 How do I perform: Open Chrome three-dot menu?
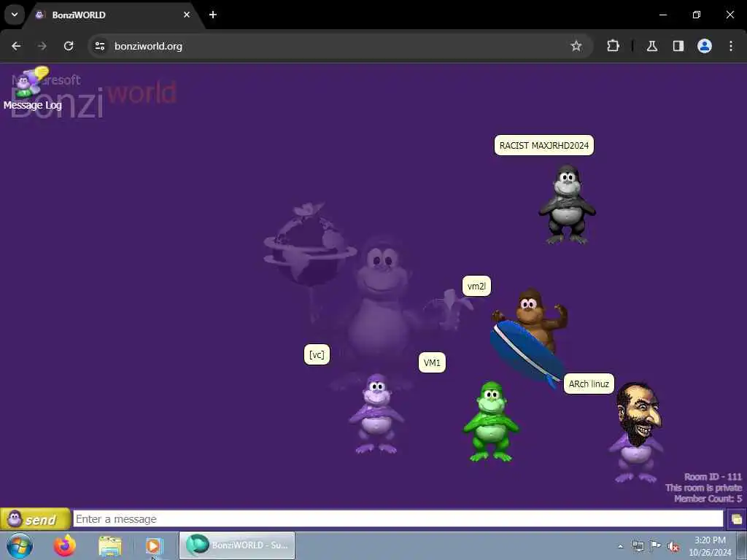(731, 46)
